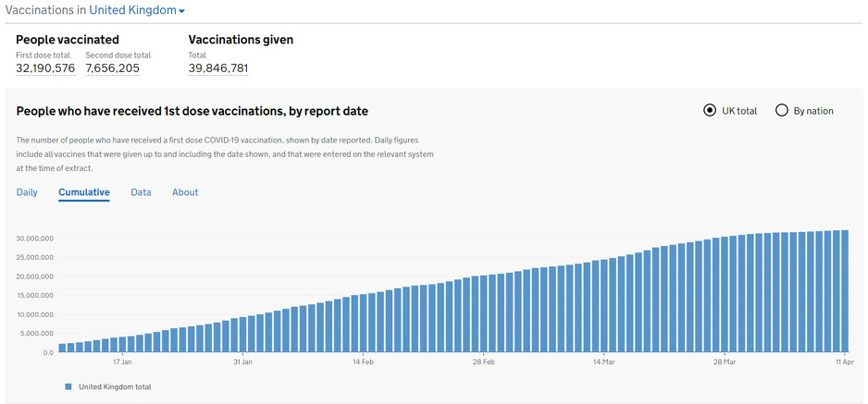
Task: Click the blue legend square swatch
Action: tap(68, 386)
